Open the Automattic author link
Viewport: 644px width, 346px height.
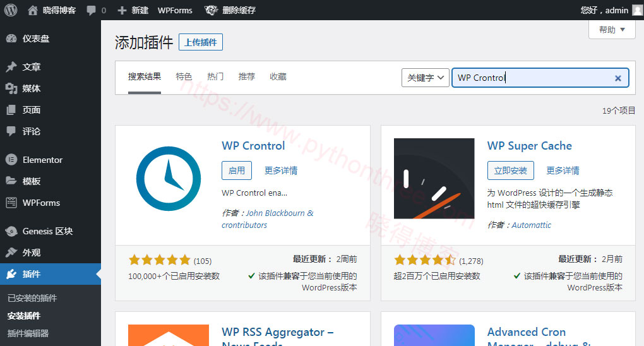click(x=531, y=225)
